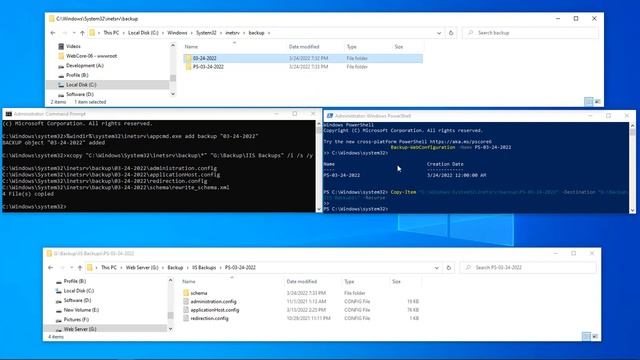This screenshot has width=640, height=360.
Task: Click Command Prompt scrollbar down arrow
Action: pyautogui.click(x=319, y=209)
